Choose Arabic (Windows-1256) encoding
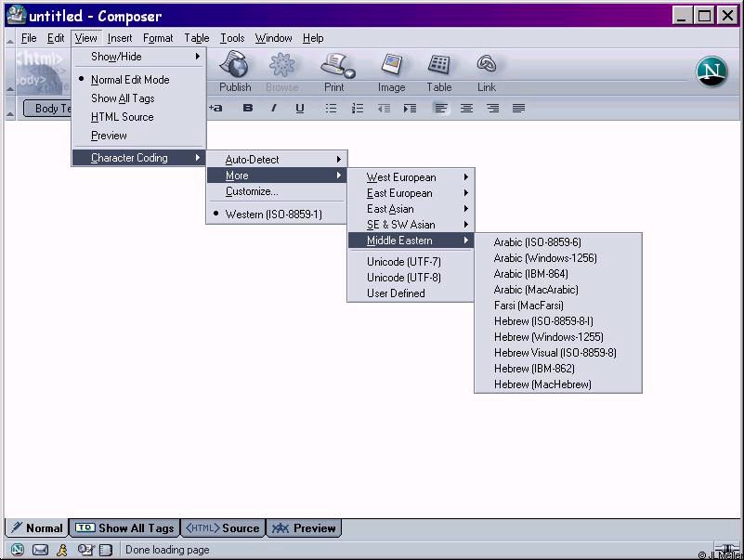This screenshot has width=744, height=560. point(558,257)
